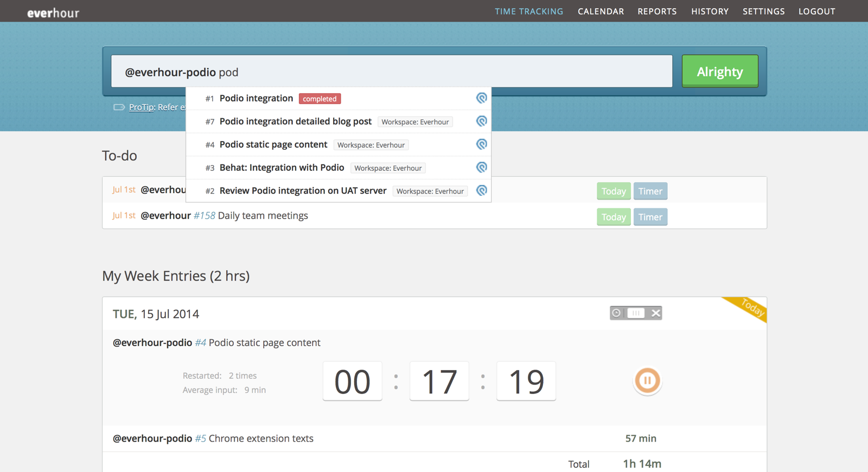868x472 pixels.
Task: Click the Workspace: Everhour tag on suggestion #7
Action: pos(415,122)
